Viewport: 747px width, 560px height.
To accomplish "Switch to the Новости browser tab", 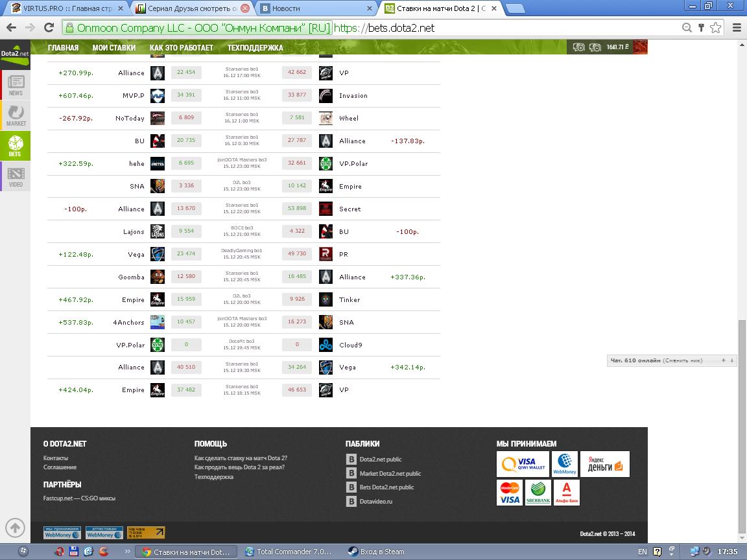I will (316, 8).
